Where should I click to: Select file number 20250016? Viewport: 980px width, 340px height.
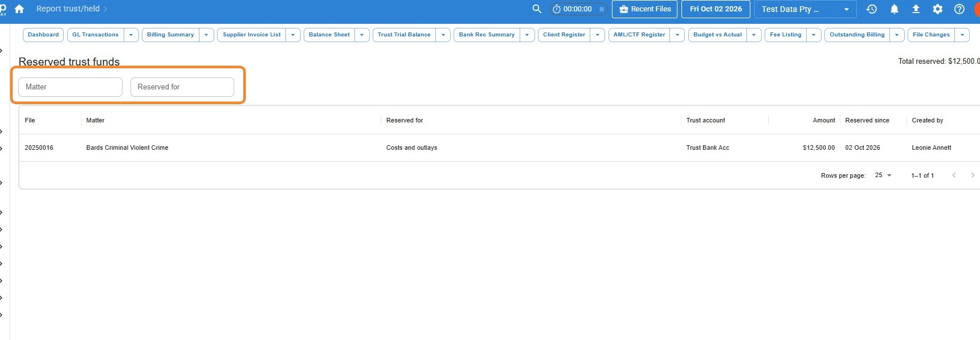39,148
